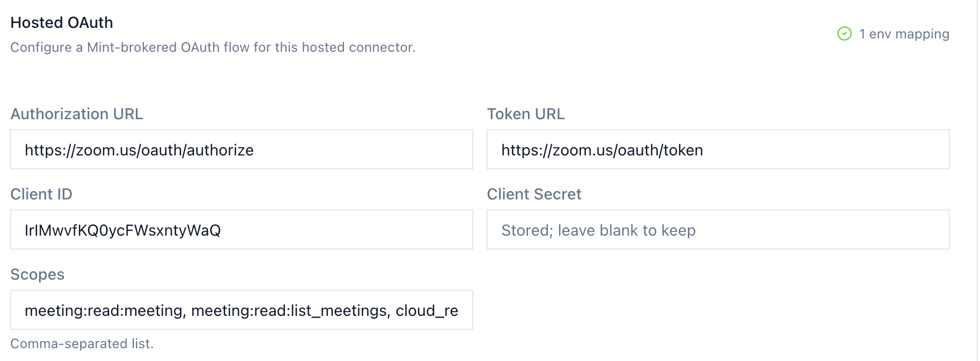Screen dimensions: 980x361
Task: Focus the Client Secret placeholder field
Action: click(x=717, y=230)
